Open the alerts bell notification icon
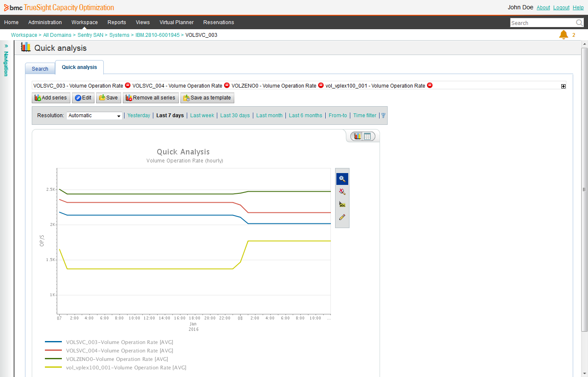 tap(563, 35)
